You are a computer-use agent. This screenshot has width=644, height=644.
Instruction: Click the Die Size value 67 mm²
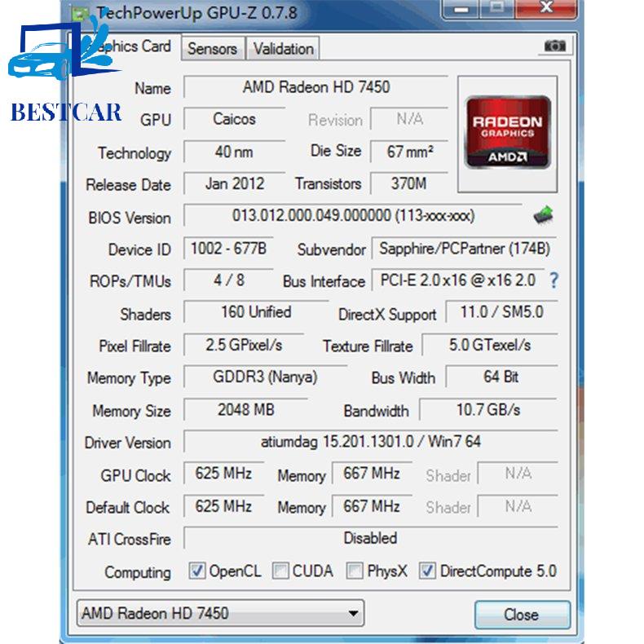coord(409,152)
